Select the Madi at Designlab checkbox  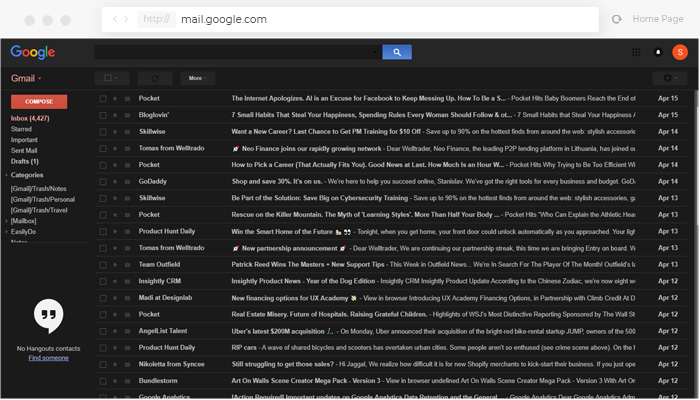point(103,298)
